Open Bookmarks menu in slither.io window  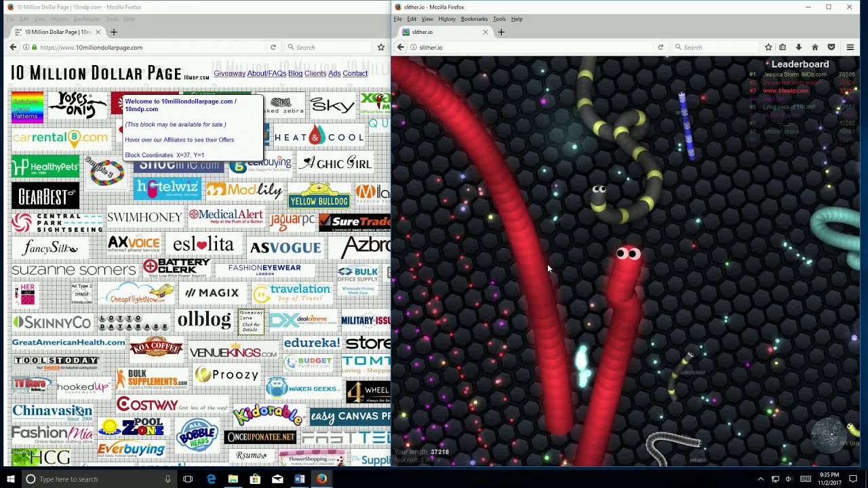click(x=474, y=19)
